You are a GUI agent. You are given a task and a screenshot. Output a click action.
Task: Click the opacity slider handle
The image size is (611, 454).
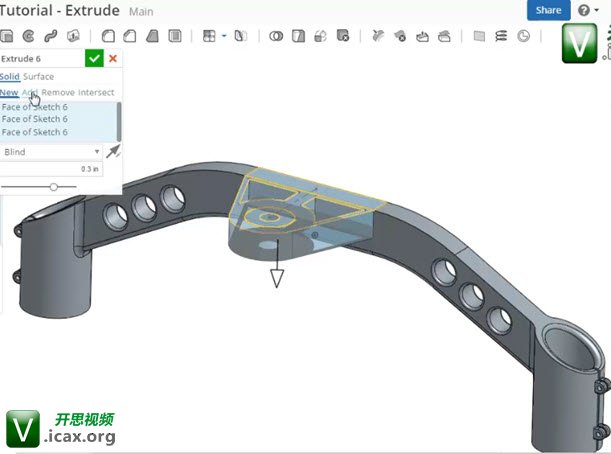54,187
